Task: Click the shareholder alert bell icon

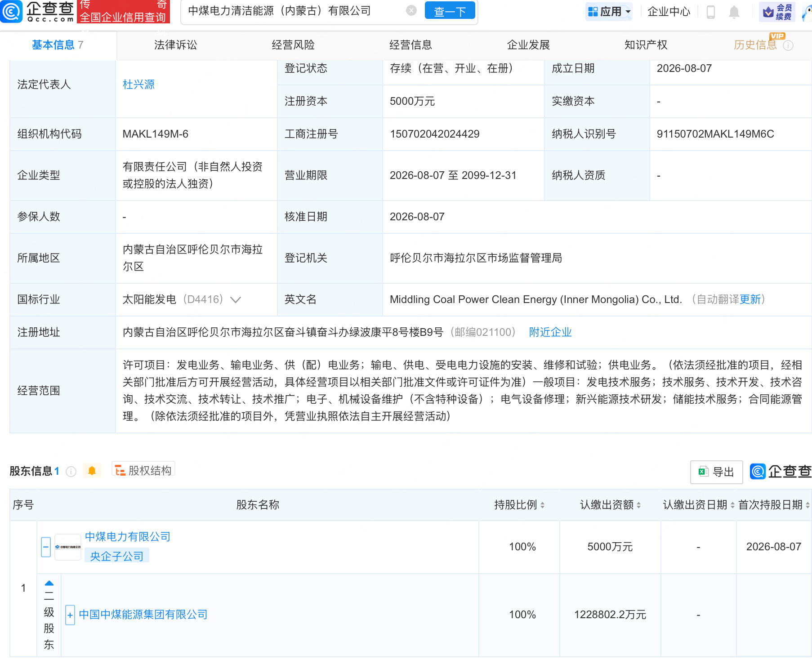Action: (x=92, y=471)
